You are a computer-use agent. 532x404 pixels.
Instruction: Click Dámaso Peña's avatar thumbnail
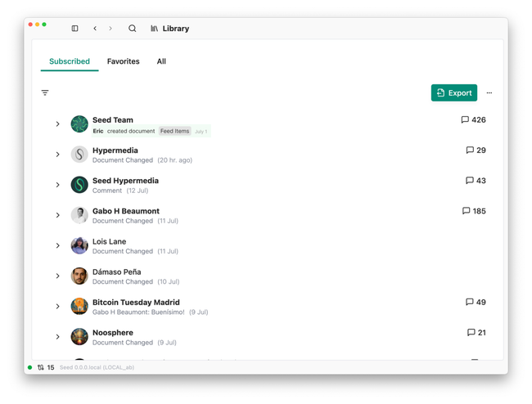coord(79,276)
